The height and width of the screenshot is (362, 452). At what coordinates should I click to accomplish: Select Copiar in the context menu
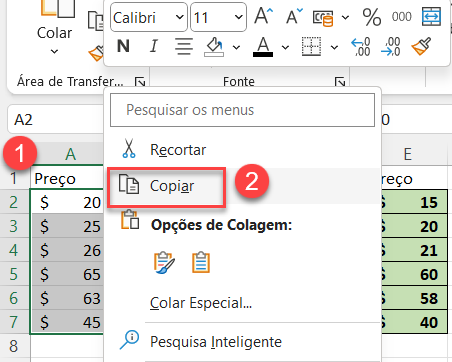coord(243,186)
